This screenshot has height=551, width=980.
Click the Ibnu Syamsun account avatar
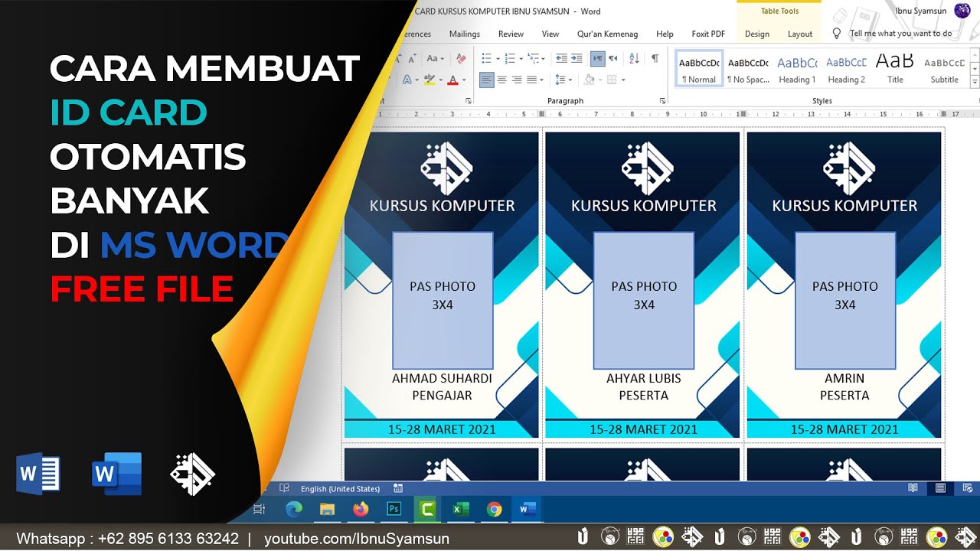[x=962, y=11]
